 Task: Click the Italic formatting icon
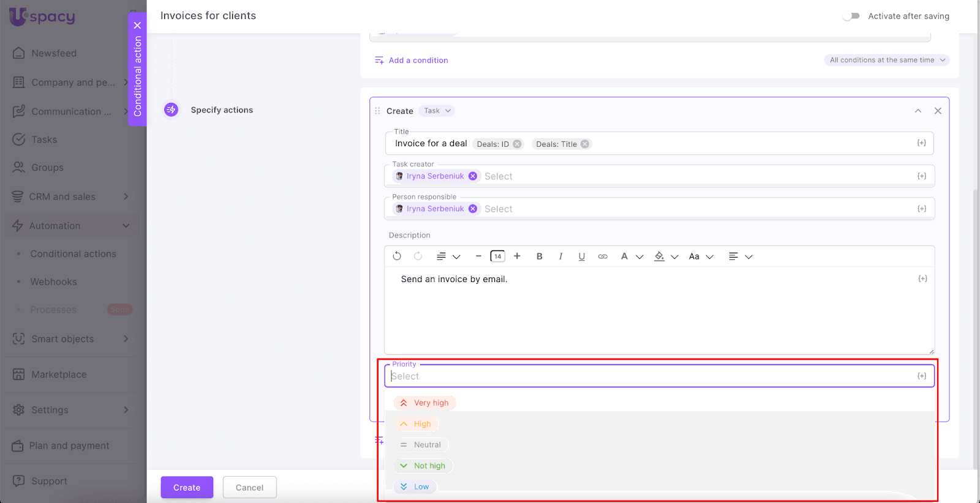tap(560, 256)
